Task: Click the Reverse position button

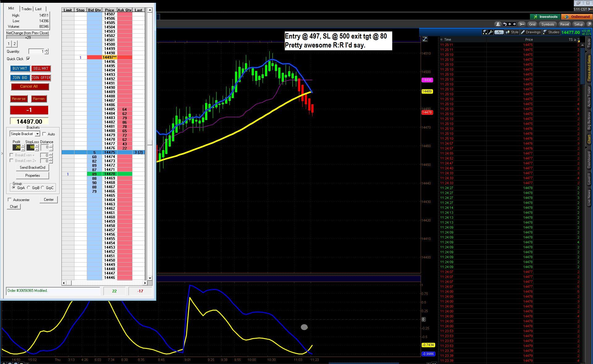Action: point(19,99)
